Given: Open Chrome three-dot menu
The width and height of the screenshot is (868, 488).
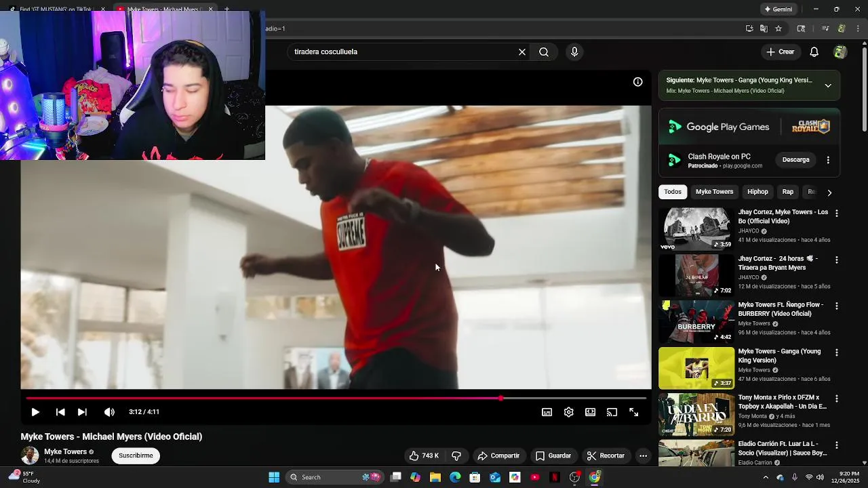Looking at the screenshot, I should (858, 28).
